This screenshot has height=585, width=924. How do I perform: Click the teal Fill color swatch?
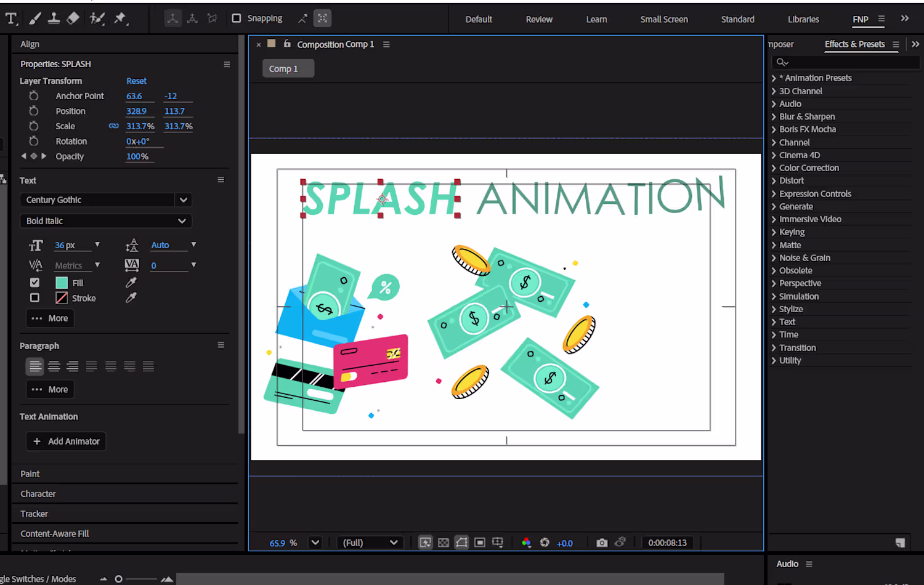[x=62, y=283]
